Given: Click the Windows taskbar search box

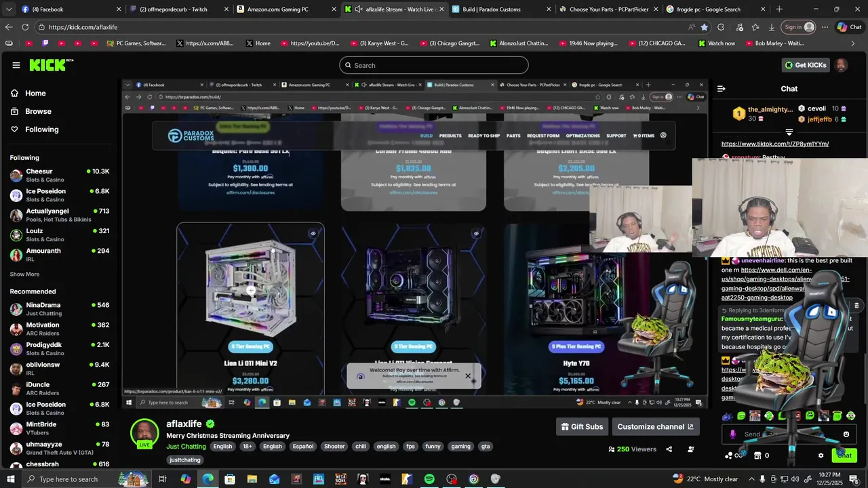Looking at the screenshot, I should (x=86, y=479).
